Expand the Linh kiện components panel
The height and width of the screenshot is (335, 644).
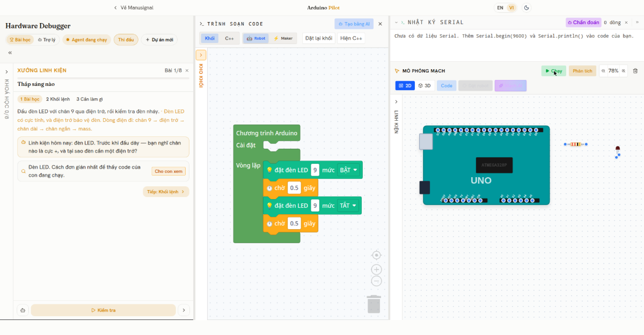point(397,101)
